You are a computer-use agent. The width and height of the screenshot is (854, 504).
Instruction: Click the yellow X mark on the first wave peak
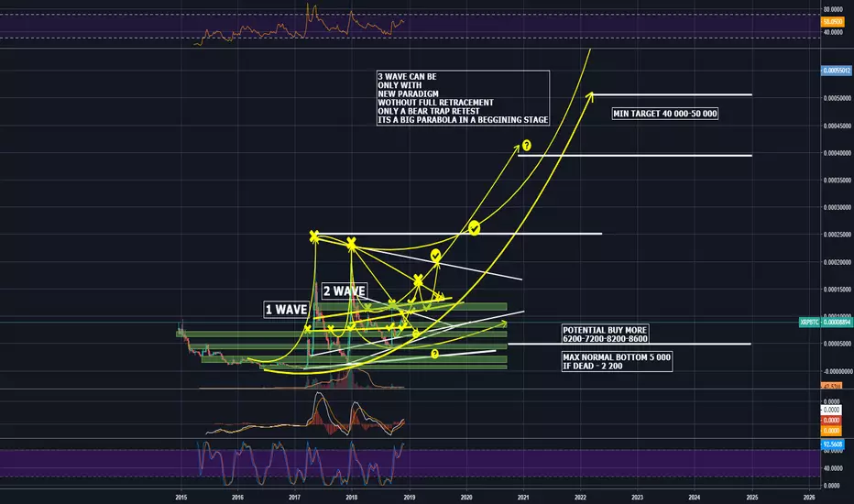click(x=314, y=236)
